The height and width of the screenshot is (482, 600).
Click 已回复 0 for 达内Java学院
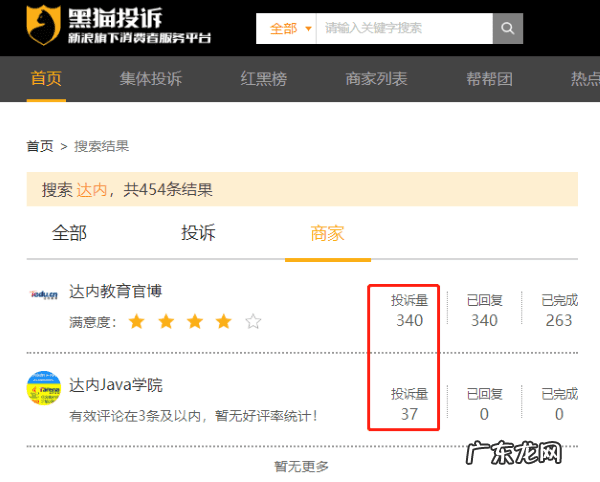point(484,404)
